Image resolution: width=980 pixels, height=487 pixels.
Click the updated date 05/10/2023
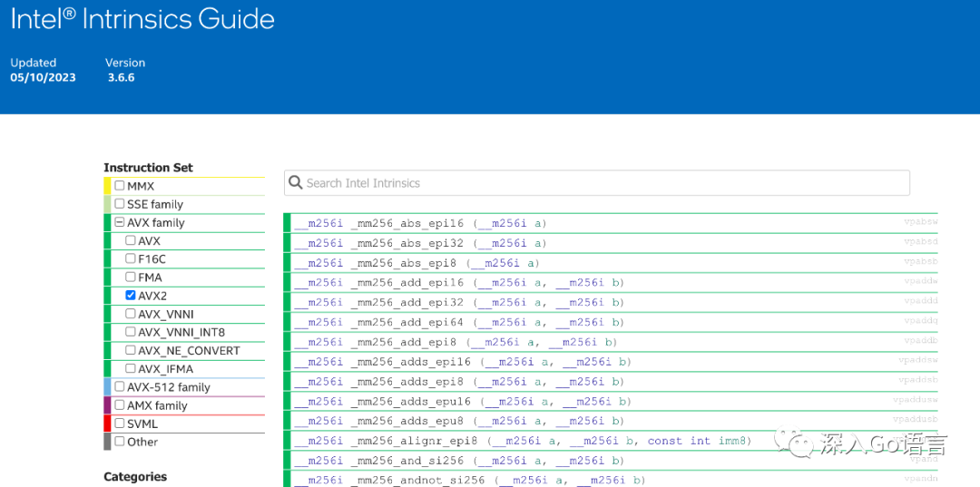[x=44, y=78]
